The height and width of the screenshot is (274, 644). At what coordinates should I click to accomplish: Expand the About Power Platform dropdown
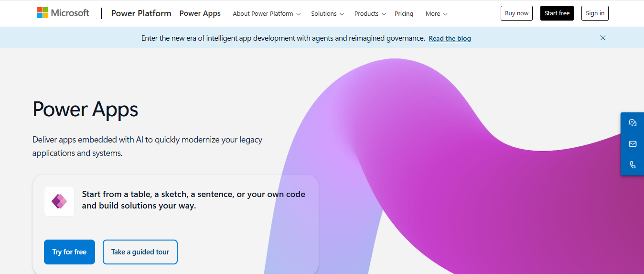point(267,14)
